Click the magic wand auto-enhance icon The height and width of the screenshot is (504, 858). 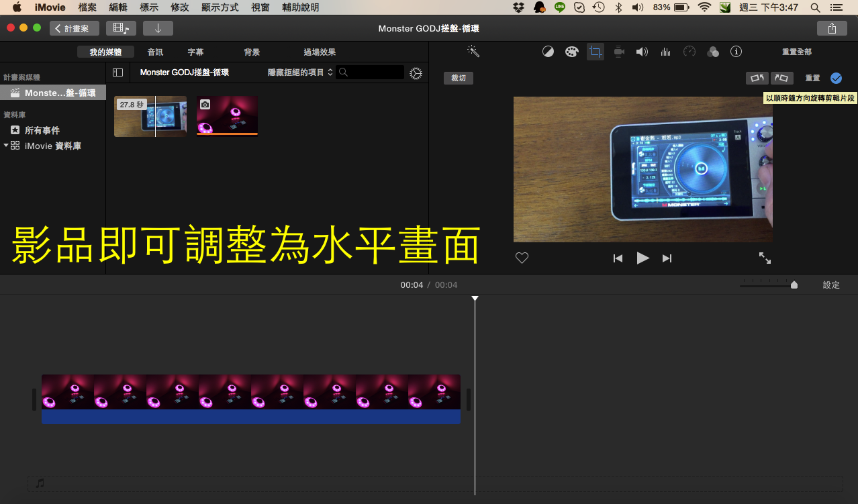[x=473, y=52]
